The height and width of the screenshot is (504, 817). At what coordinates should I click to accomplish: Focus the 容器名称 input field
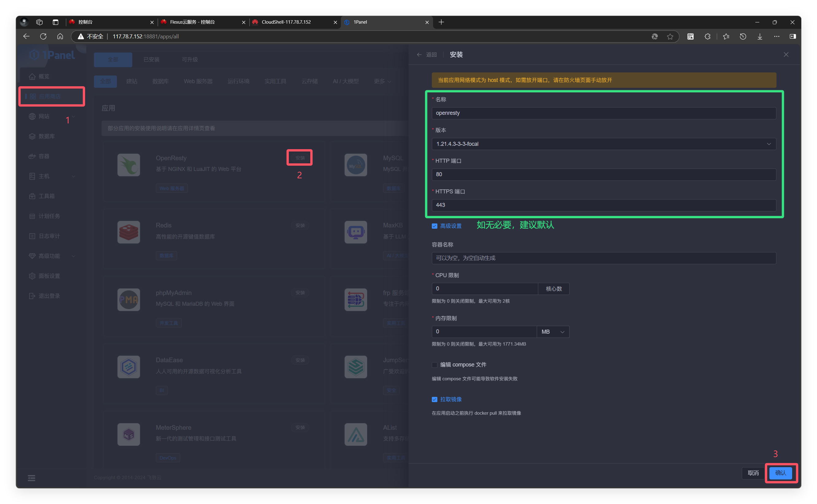(x=604, y=258)
